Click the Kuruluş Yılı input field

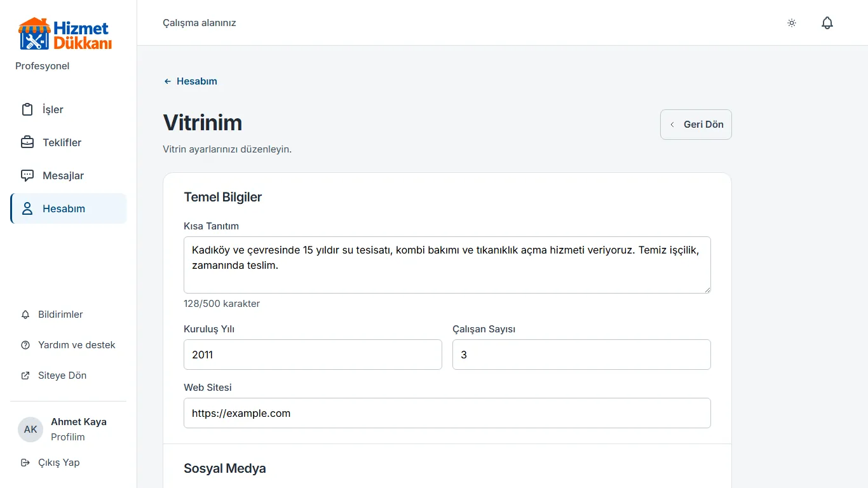[x=313, y=355]
